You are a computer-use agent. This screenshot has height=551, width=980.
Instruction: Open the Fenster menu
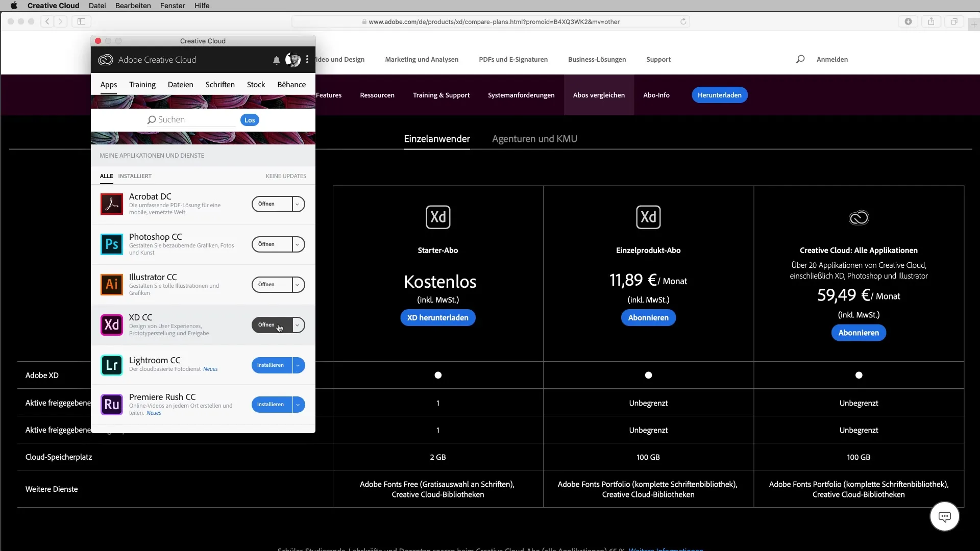[173, 6]
